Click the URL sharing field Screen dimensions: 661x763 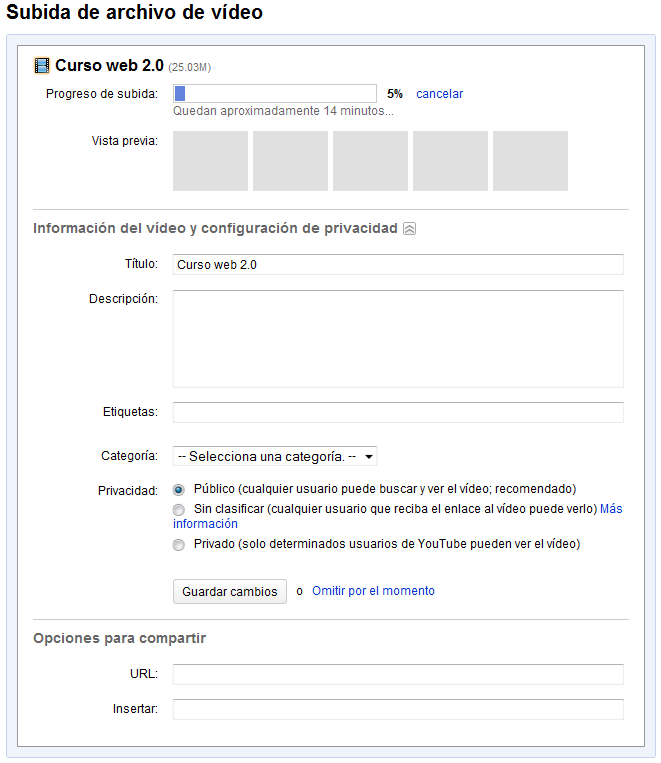point(398,674)
